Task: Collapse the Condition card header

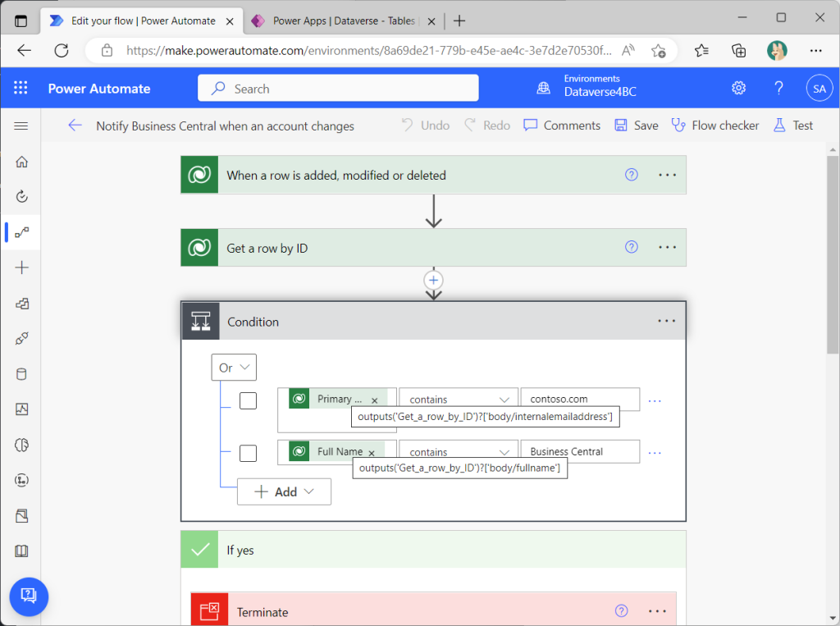Action: [433, 321]
